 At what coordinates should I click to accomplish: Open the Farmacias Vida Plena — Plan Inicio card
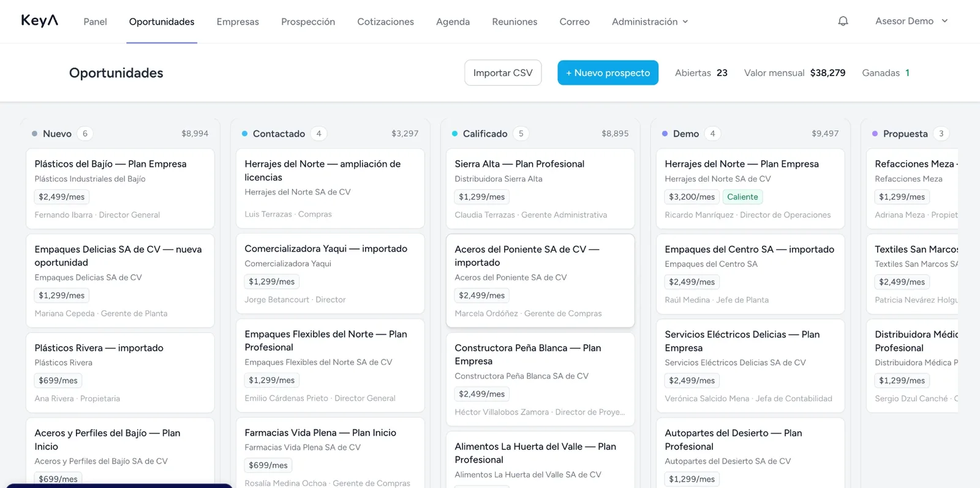point(330,452)
